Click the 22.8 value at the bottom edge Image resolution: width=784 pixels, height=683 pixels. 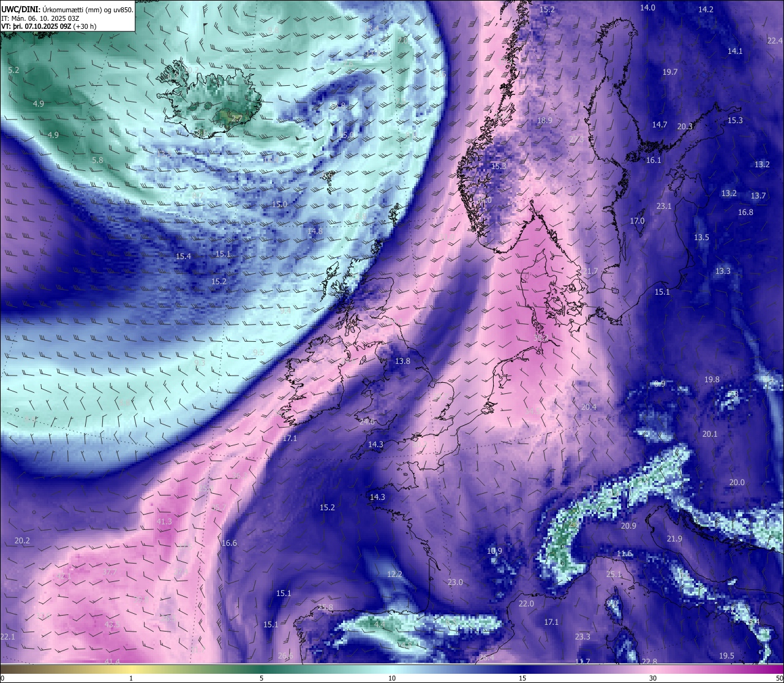pyautogui.click(x=649, y=662)
